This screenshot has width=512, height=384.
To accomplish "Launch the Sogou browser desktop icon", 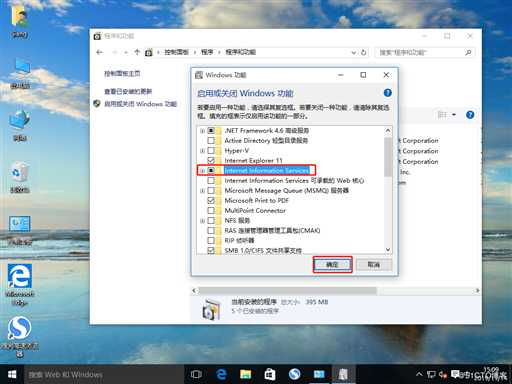I will [20, 336].
